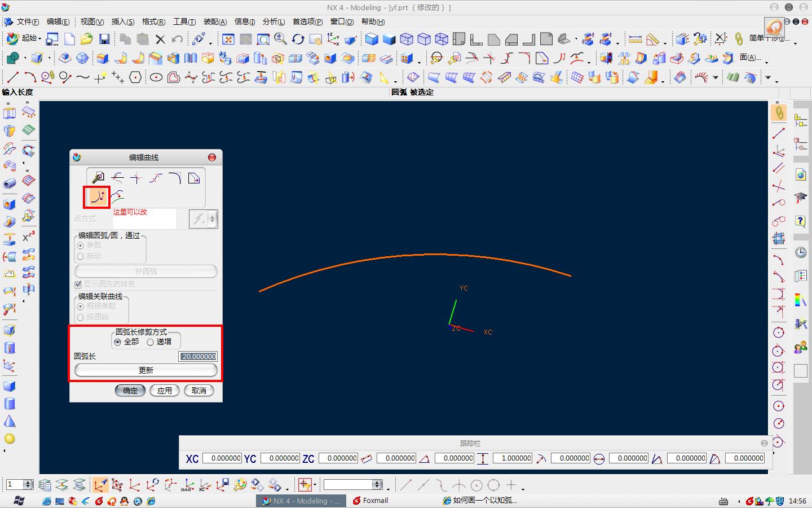Open a file with the folder icon

coord(86,39)
